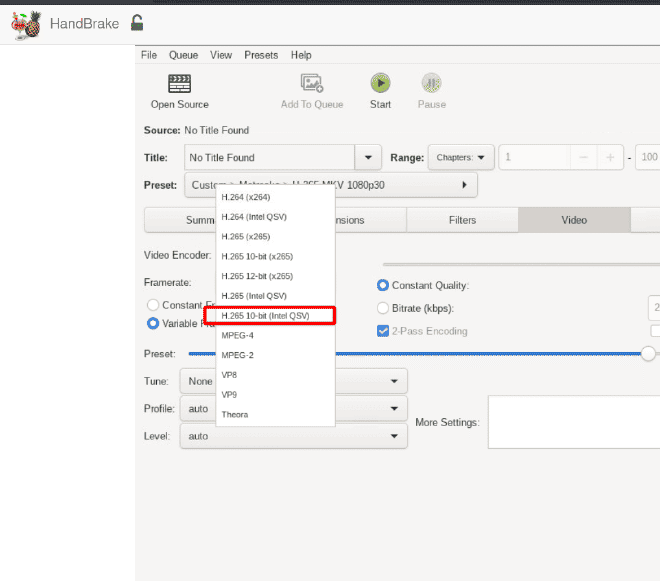The height and width of the screenshot is (581, 660).
Task: Choose H.265 (x265) encoder option
Action: point(275,237)
